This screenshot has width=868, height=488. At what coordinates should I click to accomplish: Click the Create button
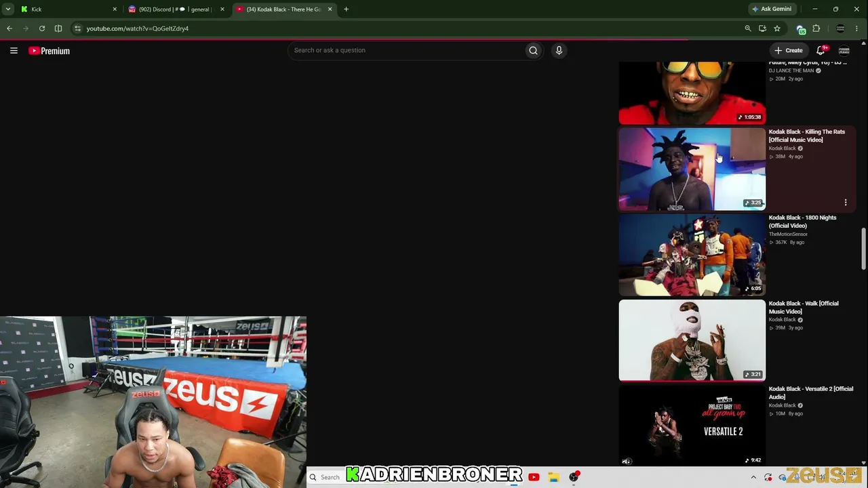(789, 50)
